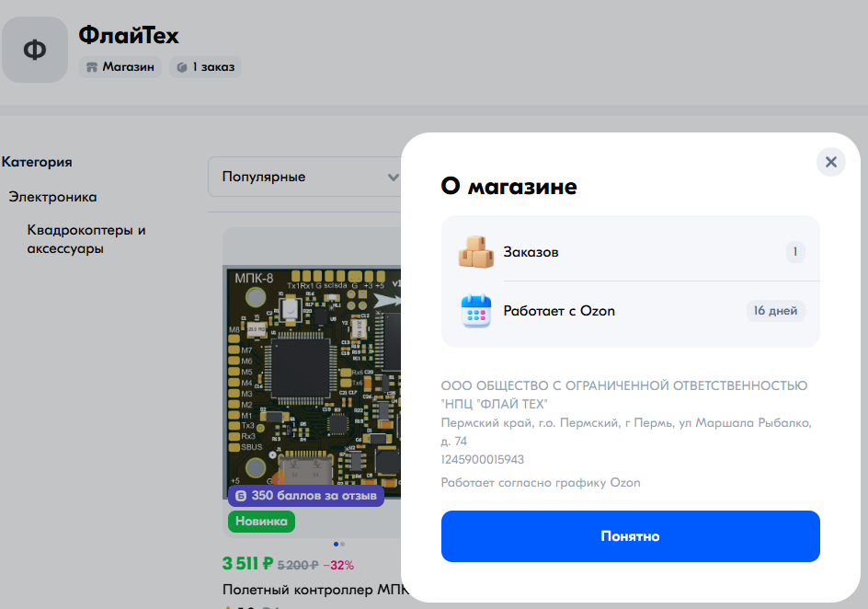Open the МПК-8 flight controller product image

click(x=313, y=377)
